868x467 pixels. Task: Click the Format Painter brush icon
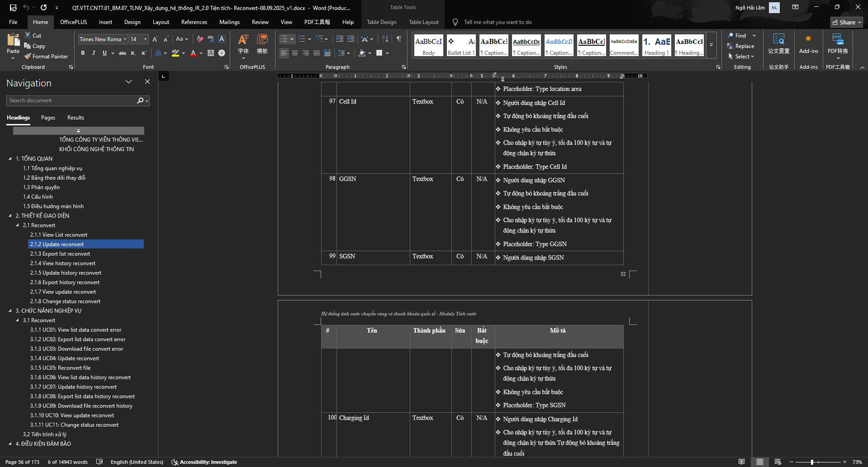coord(28,57)
